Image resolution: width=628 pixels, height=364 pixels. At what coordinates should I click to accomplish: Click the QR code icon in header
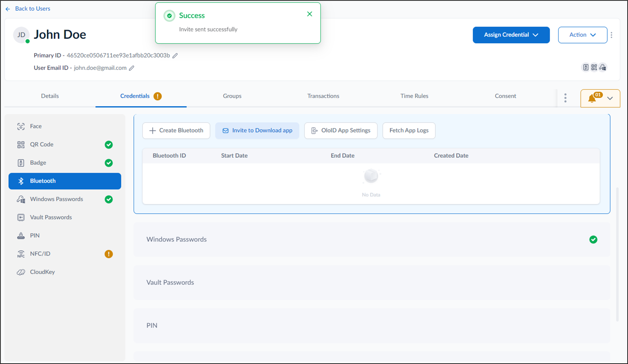point(594,67)
